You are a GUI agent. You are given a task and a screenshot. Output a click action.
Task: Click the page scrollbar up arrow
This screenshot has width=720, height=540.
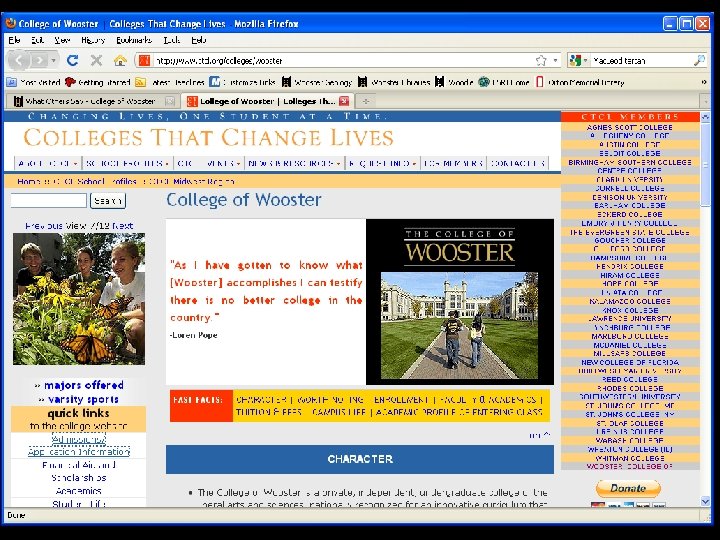point(705,117)
